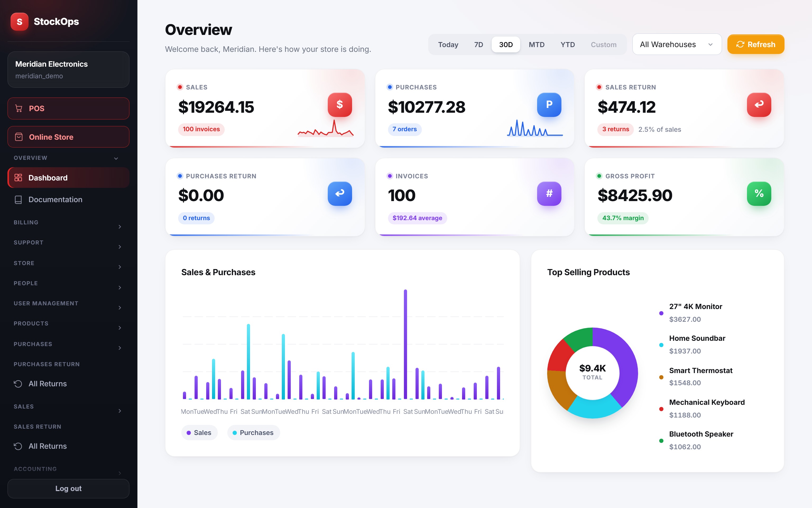
Task: Click the orange Refresh button
Action: (756, 44)
